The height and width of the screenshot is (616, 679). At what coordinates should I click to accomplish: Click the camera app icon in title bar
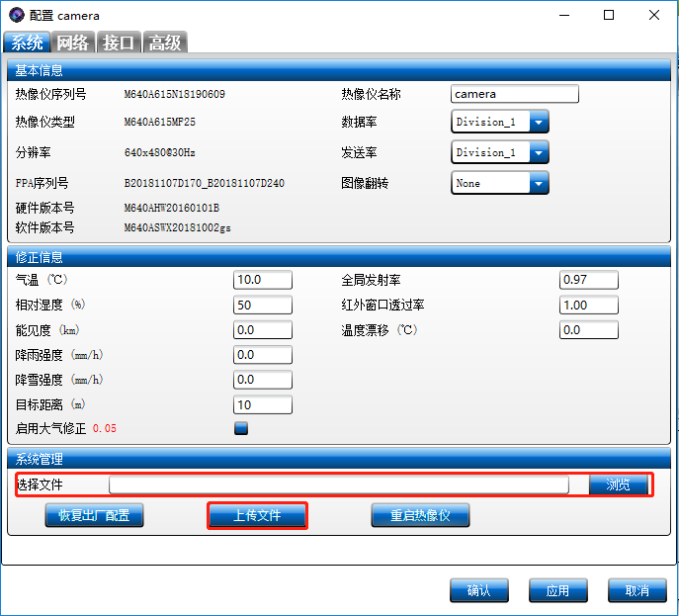(16, 15)
